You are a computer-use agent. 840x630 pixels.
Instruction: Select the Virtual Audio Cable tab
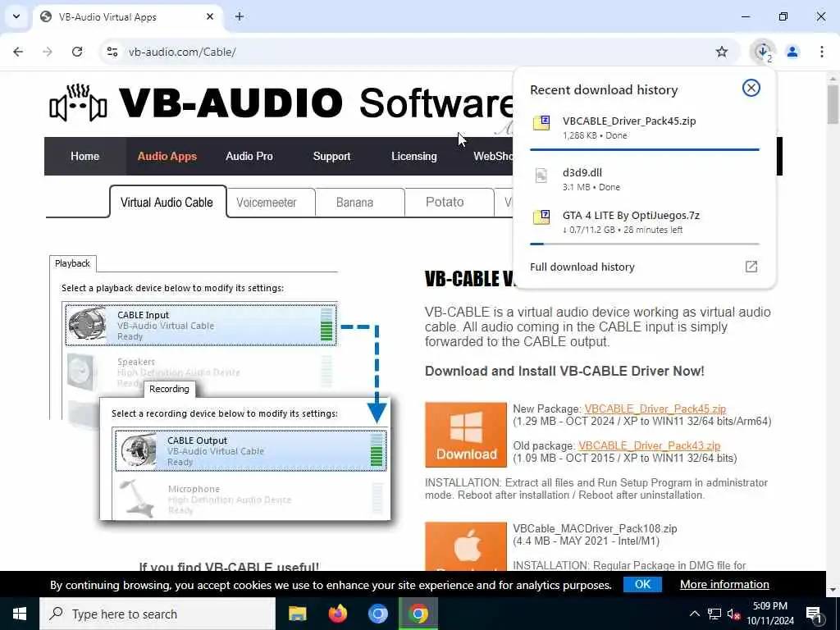tap(167, 202)
